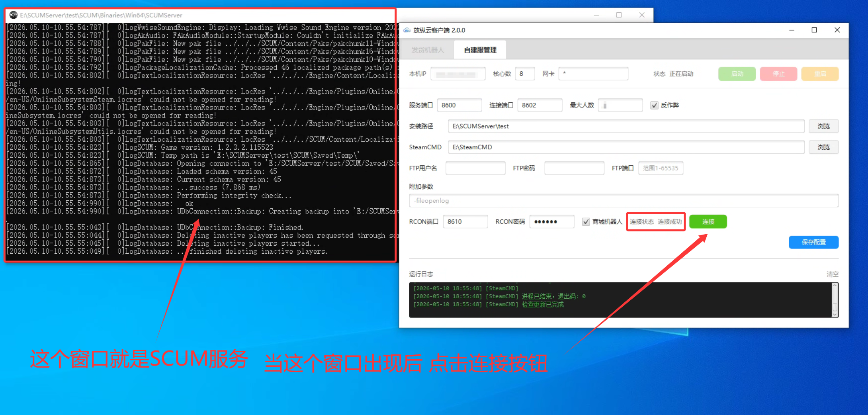Viewport: 868px width, 415px height.
Task: Edit the 服务端口 field showing 8600
Action: (x=459, y=105)
